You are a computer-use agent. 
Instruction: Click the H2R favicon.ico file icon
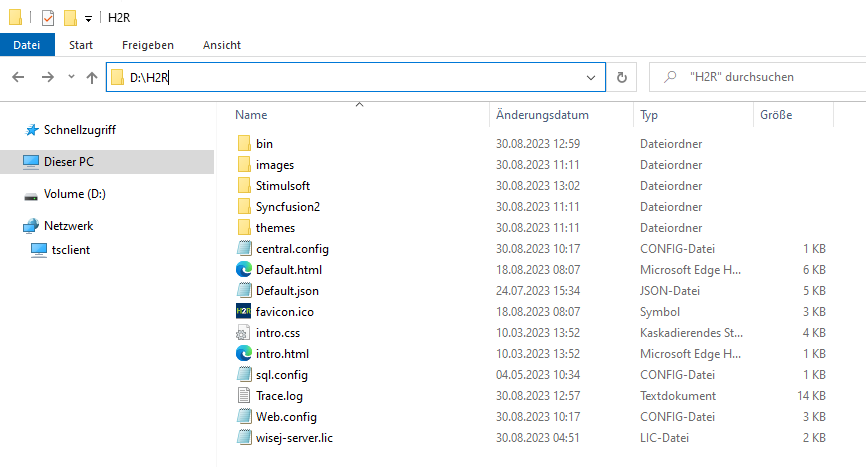[244, 312]
